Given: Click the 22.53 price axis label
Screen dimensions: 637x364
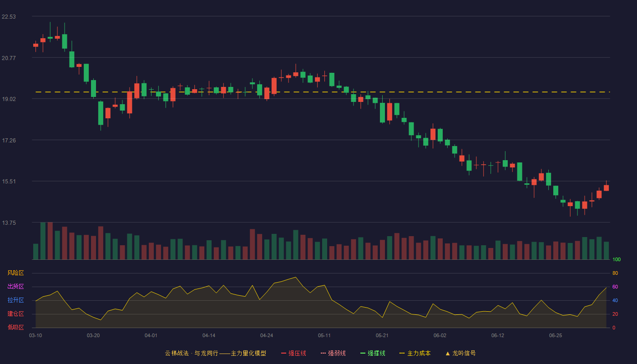Looking at the screenshot, I should (9, 17).
